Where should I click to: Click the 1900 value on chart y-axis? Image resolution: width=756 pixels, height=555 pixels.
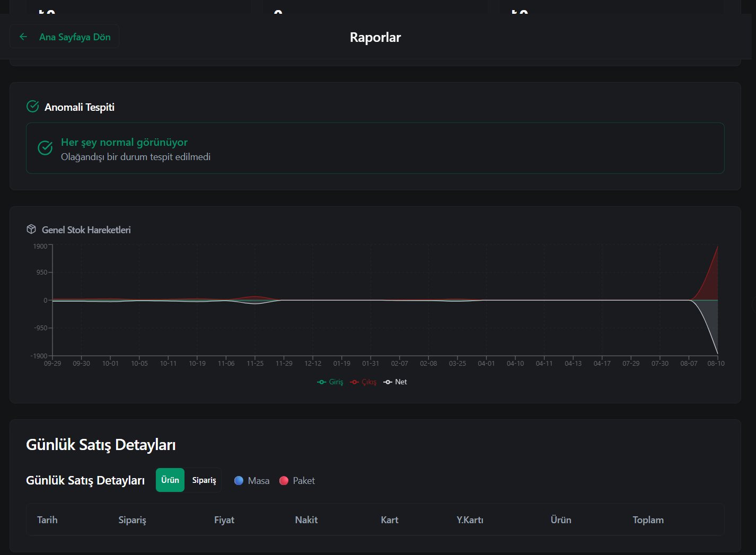point(40,246)
